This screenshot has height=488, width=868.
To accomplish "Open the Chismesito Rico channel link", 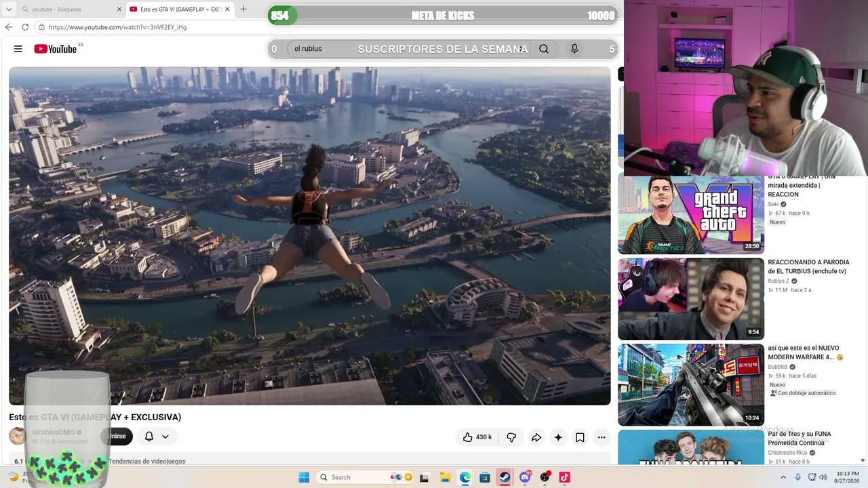I will tap(787, 453).
